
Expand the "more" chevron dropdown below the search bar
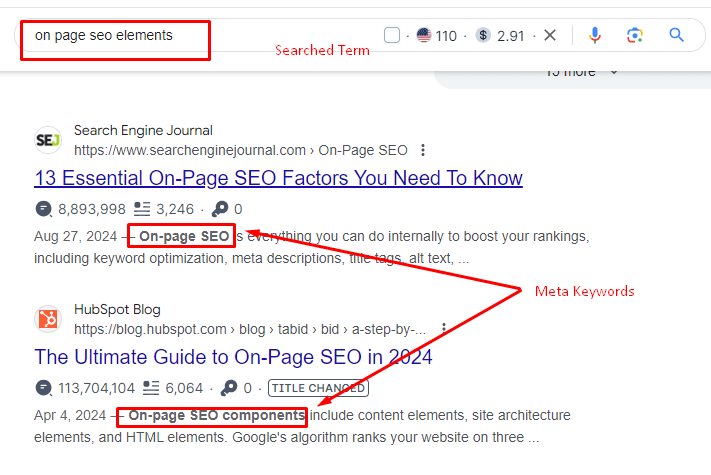point(614,72)
